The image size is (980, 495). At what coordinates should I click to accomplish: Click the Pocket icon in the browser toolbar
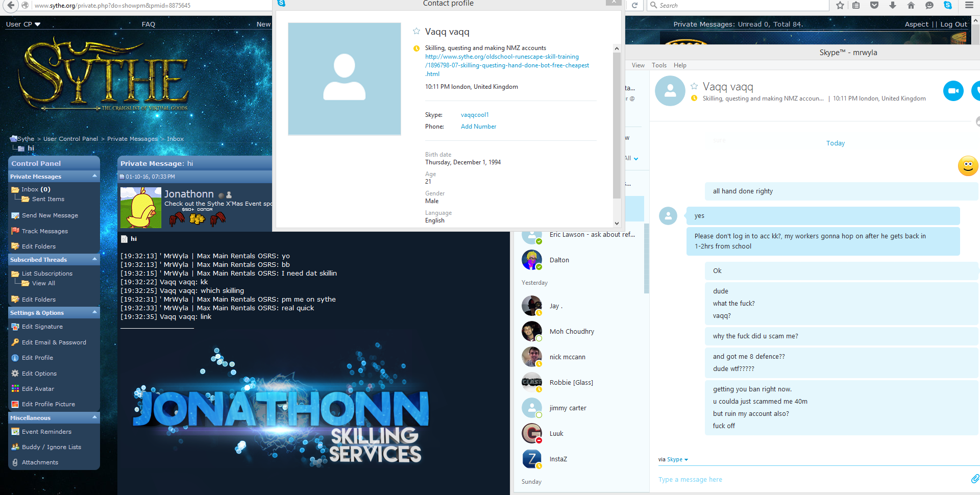[x=874, y=6]
